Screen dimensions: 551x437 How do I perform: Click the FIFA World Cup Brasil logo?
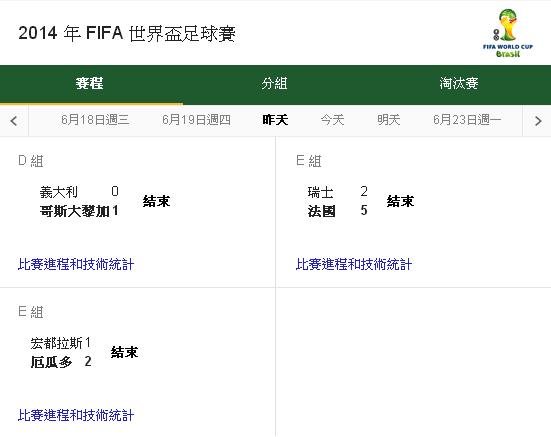[x=508, y=33]
